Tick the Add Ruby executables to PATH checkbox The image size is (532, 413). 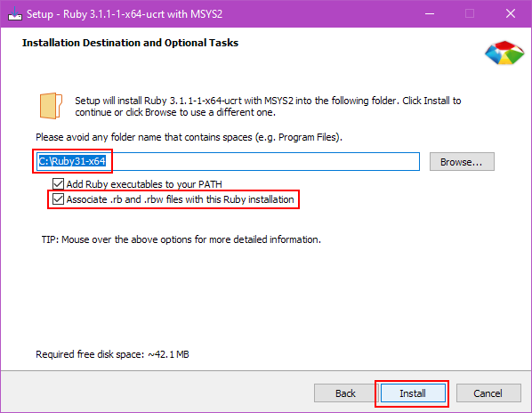(58, 184)
